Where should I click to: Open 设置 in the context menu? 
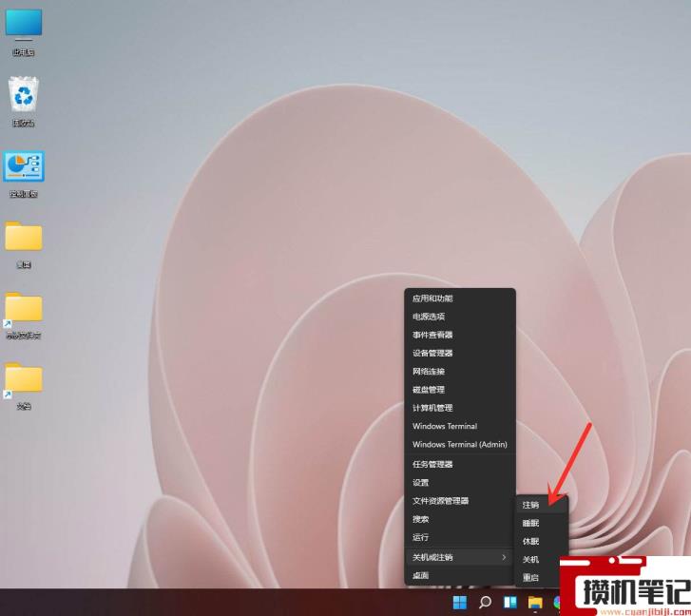pos(460,483)
